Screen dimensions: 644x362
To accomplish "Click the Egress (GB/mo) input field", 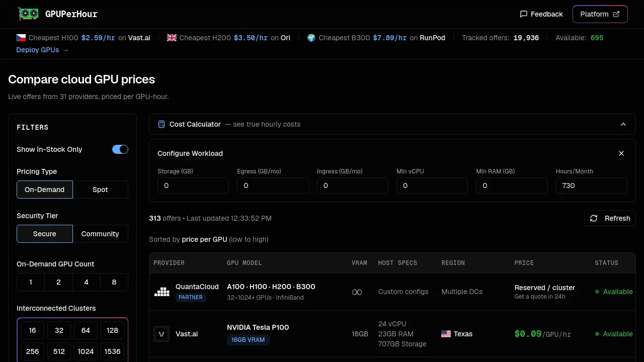I will 273,186.
